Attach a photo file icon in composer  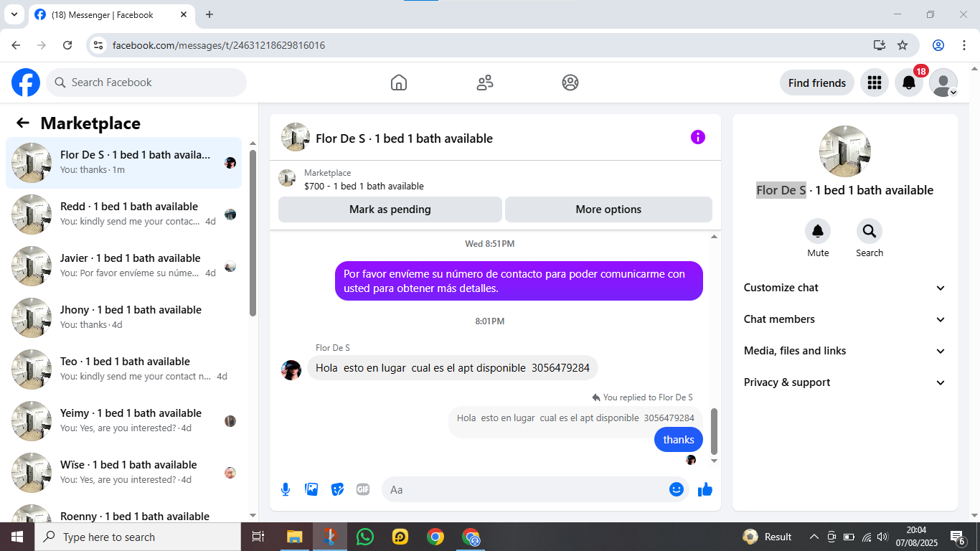pyautogui.click(x=311, y=489)
